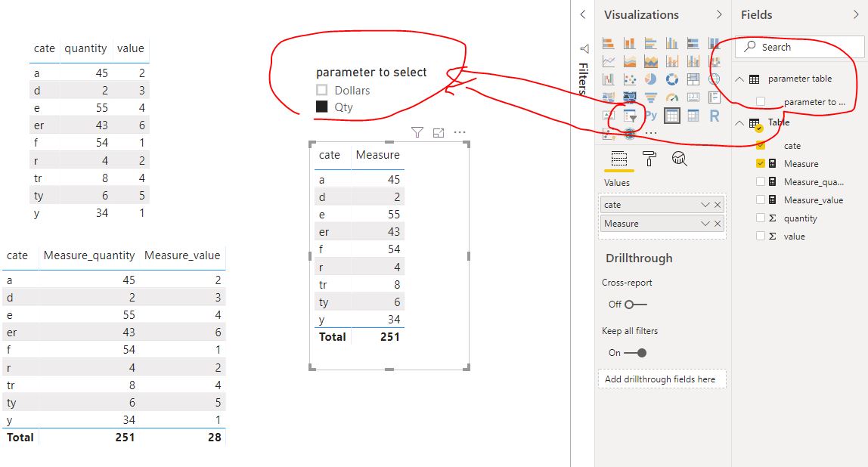The image size is (868, 467).
Task: Select the scatter chart visual
Action: pyautogui.click(x=629, y=79)
